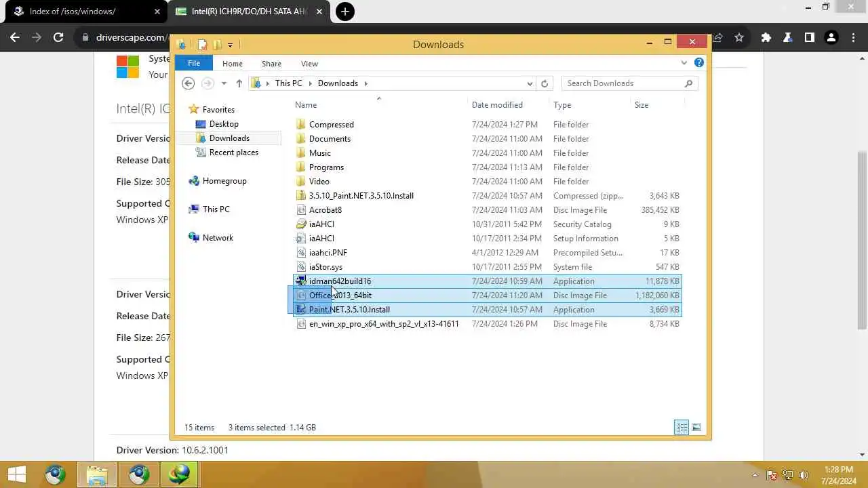Viewport: 868px width, 488px height.
Task: Open the File ribbon tab
Action: pos(194,63)
